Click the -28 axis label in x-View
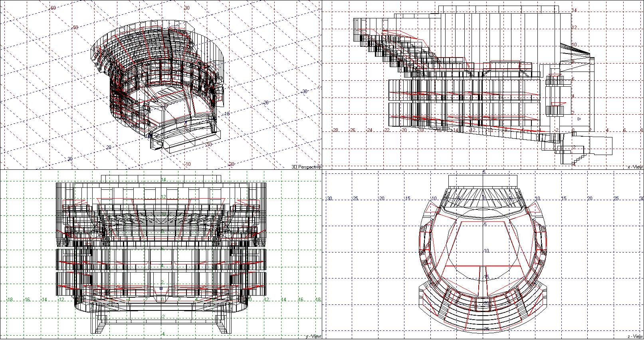 coord(335,130)
